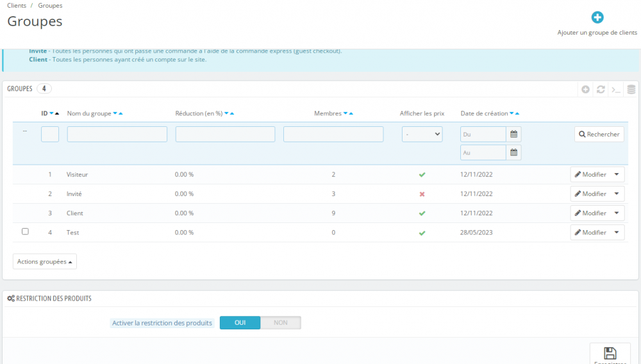Export to SQL Manager database icon
The height and width of the screenshot is (364, 641).
[x=631, y=89]
